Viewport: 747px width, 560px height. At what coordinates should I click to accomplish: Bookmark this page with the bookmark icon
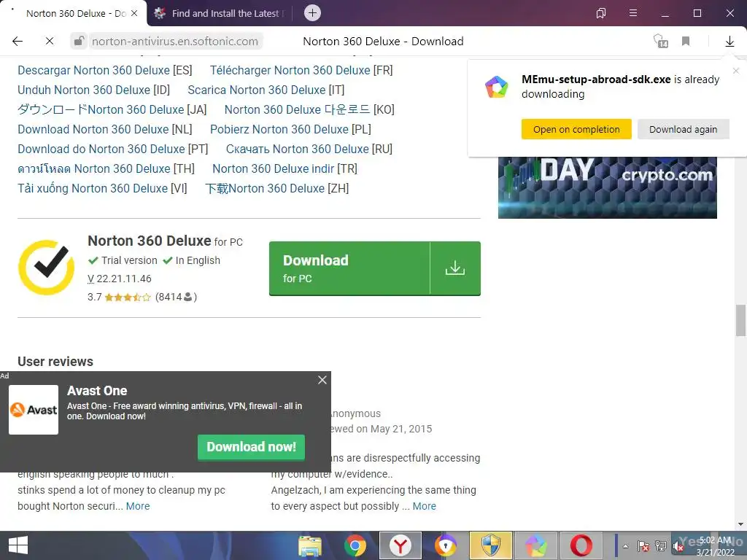tap(686, 42)
